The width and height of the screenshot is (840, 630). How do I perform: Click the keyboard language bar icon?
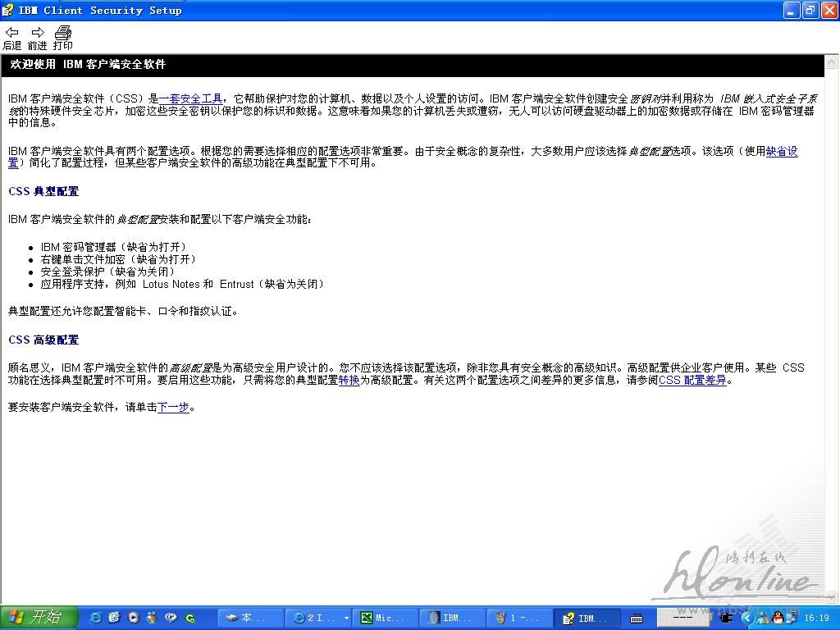pyautogui.click(x=637, y=619)
